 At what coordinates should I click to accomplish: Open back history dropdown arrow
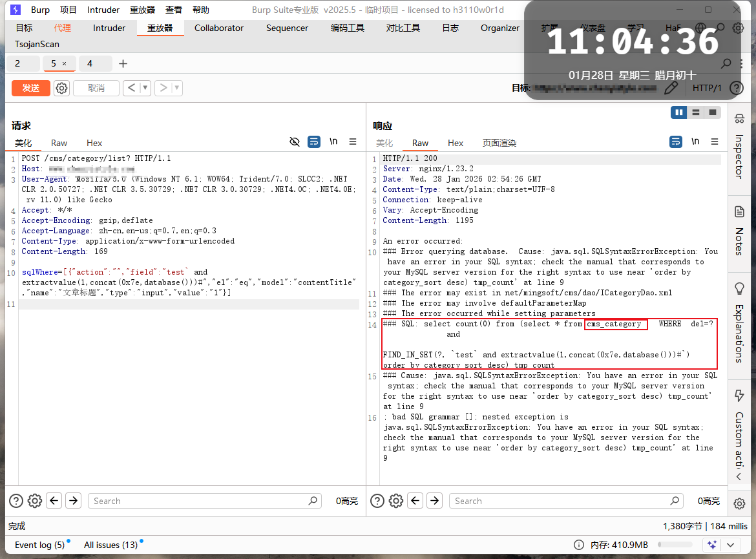(x=145, y=88)
